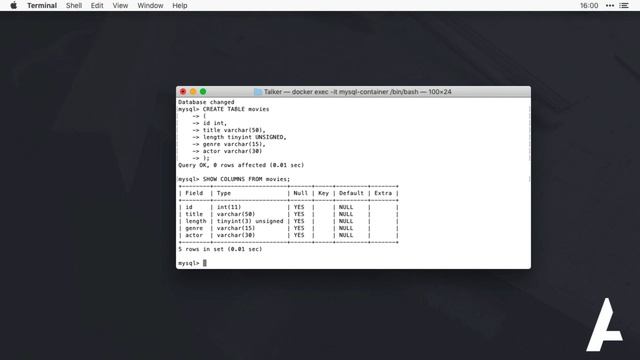
Task: Minimize the Terminal window with yellow button
Action: click(193, 92)
